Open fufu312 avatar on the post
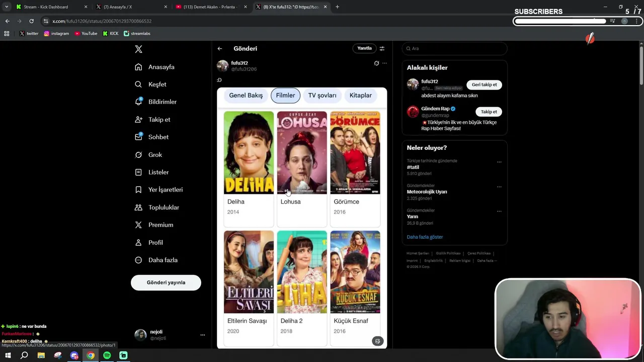644x362 pixels. coord(222,66)
